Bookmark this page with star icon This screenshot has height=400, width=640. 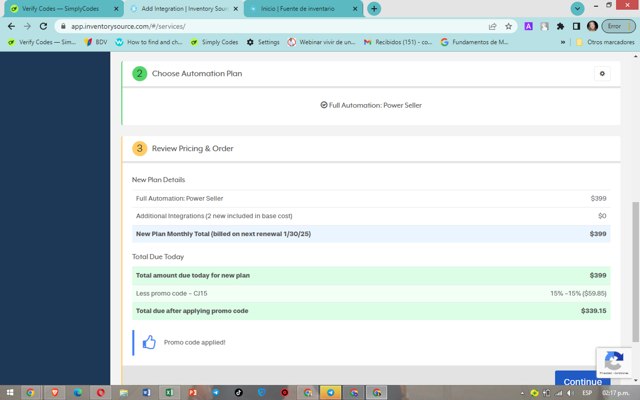coord(509,26)
